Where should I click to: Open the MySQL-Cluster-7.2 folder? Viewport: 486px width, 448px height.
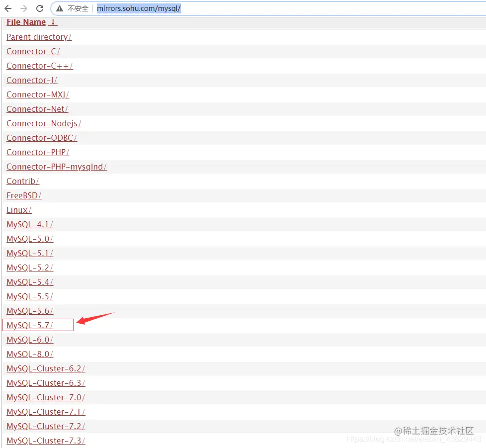pyautogui.click(x=46, y=426)
